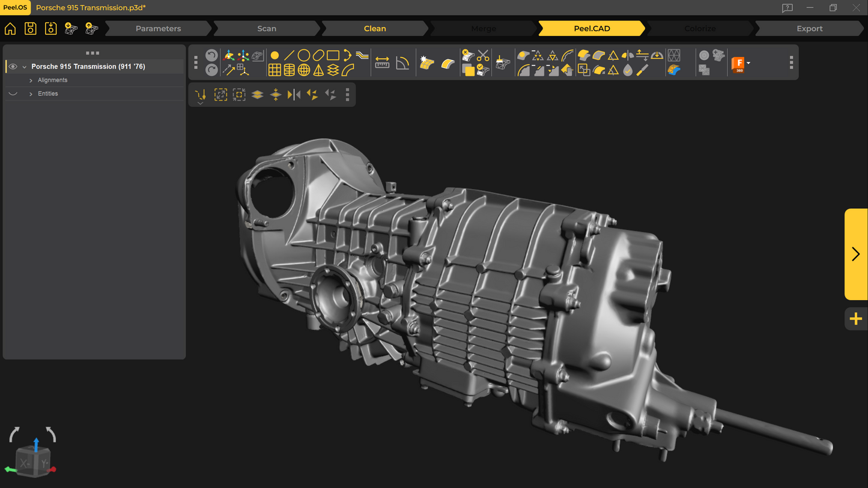Toggle the mirror selection tool
This screenshot has height=488, width=868.
(x=294, y=95)
